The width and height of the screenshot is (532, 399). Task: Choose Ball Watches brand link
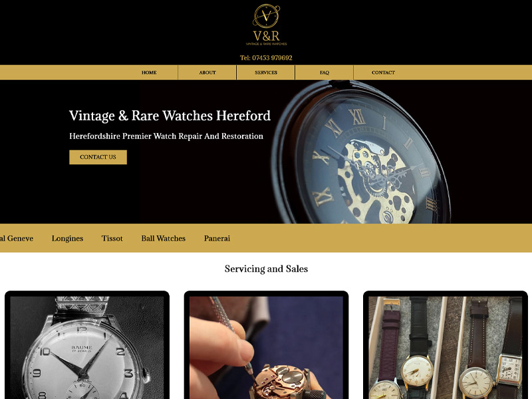click(x=163, y=238)
